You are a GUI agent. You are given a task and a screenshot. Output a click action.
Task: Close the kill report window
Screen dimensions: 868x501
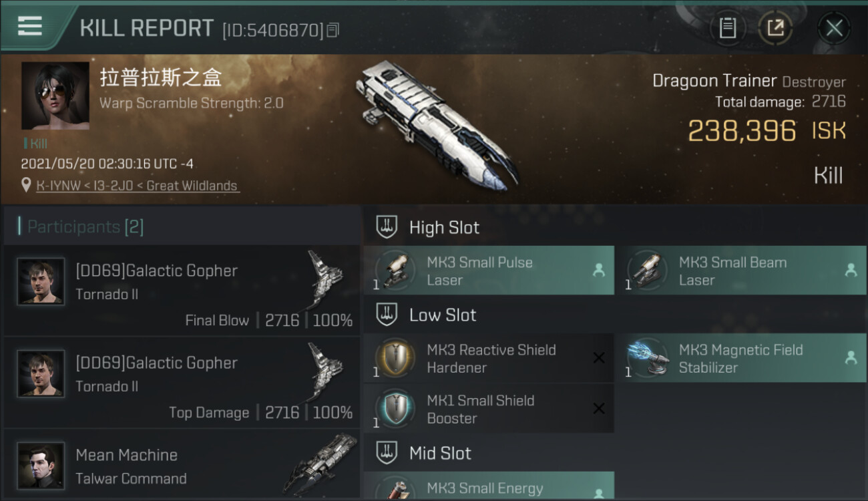tap(834, 28)
